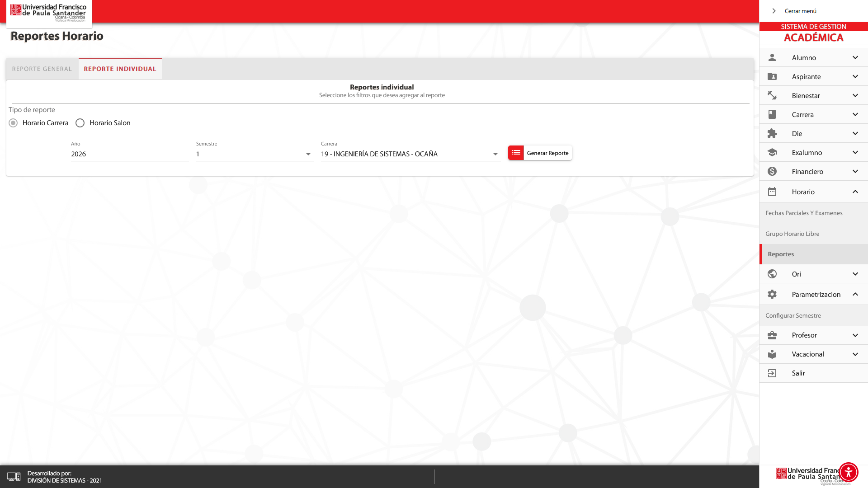The height and width of the screenshot is (488, 868).
Task: Click the Profesor briefcase icon
Action: click(772, 335)
